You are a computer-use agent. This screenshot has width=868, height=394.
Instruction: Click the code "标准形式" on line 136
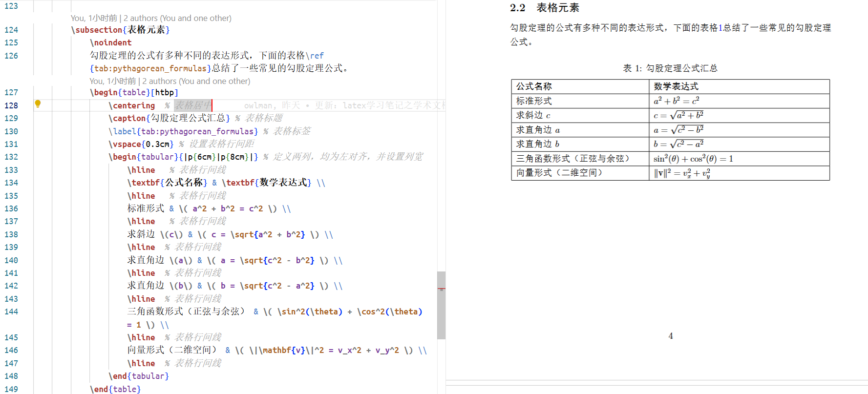pos(146,208)
